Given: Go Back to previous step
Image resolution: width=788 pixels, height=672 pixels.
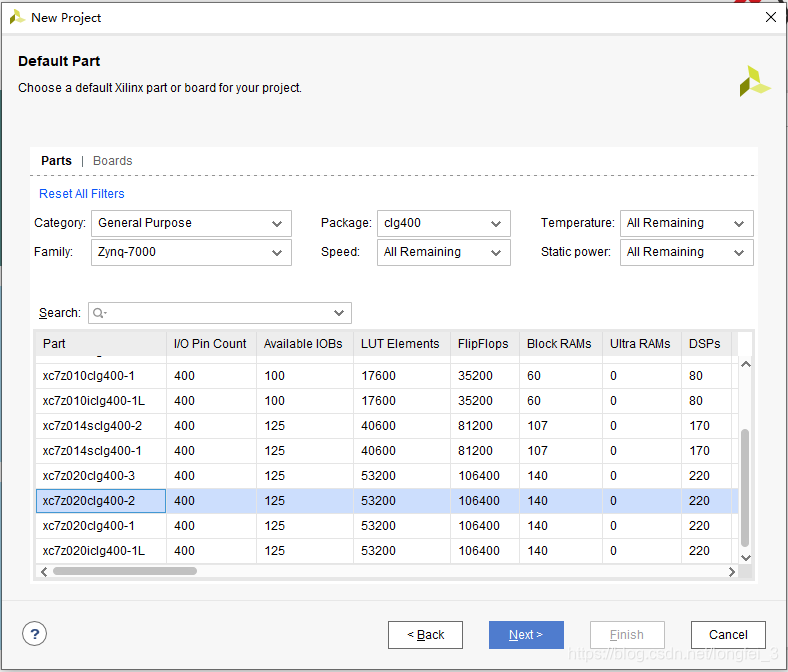Looking at the screenshot, I should [425, 635].
